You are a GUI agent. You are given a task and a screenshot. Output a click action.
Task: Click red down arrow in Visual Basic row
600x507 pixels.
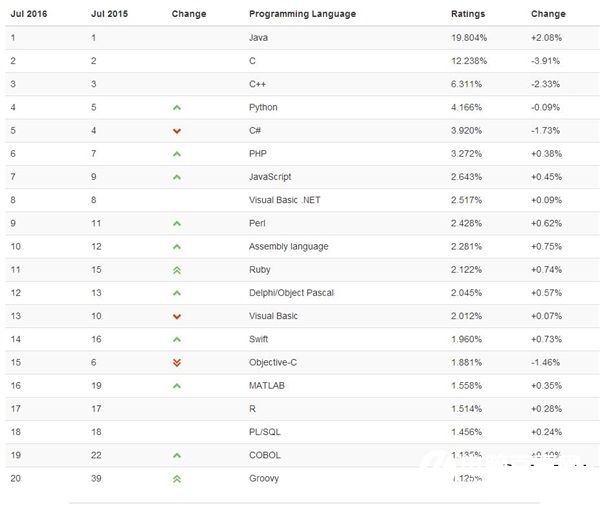(x=176, y=317)
